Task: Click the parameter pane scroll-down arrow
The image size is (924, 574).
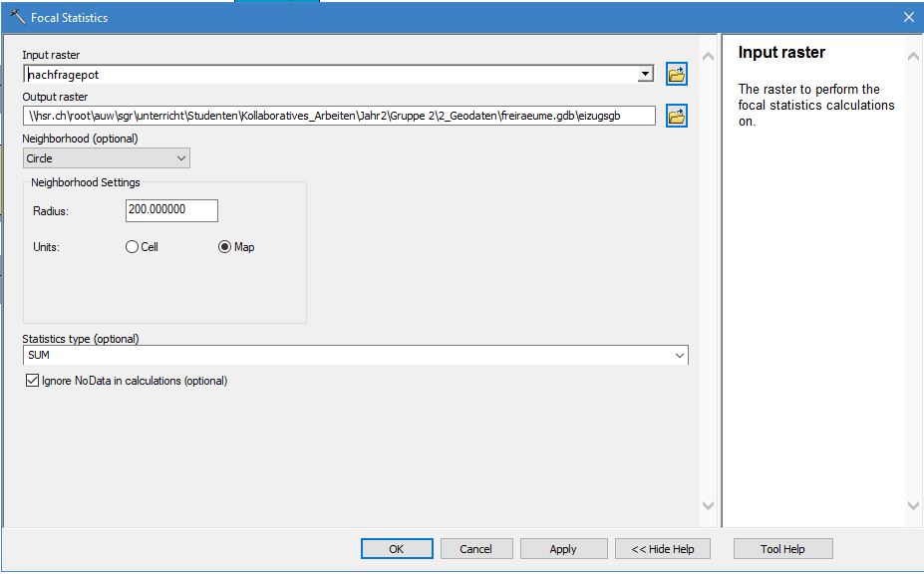Action: [x=708, y=506]
